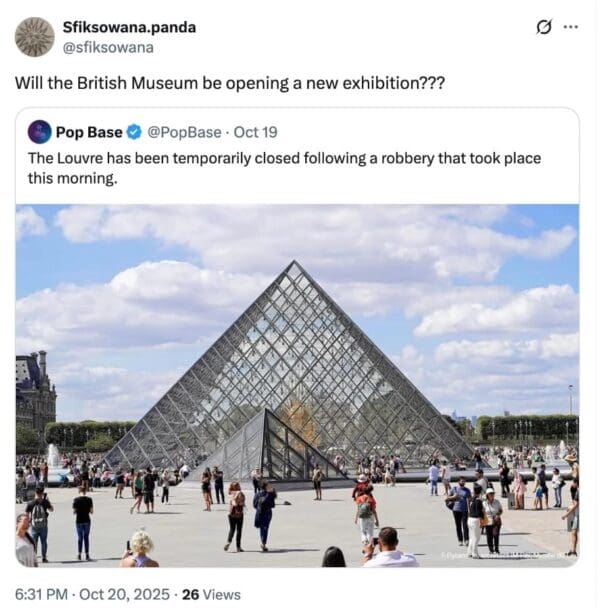This screenshot has height=608, width=600.
Task: Open the Louvre pyramid photo
Action: (x=297, y=385)
